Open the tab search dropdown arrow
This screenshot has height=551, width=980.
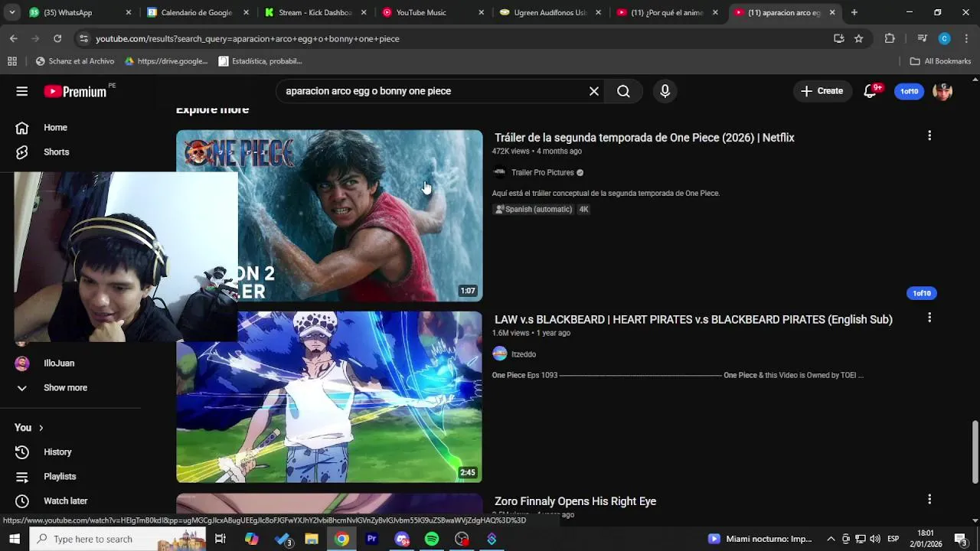pyautogui.click(x=13, y=12)
